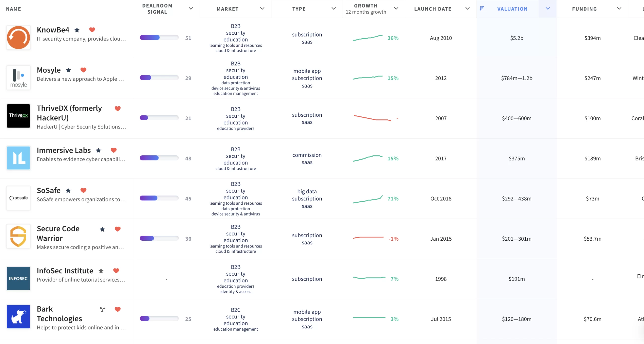Click Immersive Labs signal bar showing 48

pyautogui.click(x=159, y=158)
